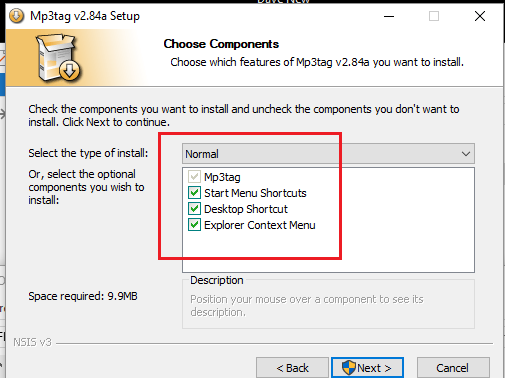The height and width of the screenshot is (378, 505).
Task: Open the Normal install type dropdown
Action: click(x=328, y=154)
